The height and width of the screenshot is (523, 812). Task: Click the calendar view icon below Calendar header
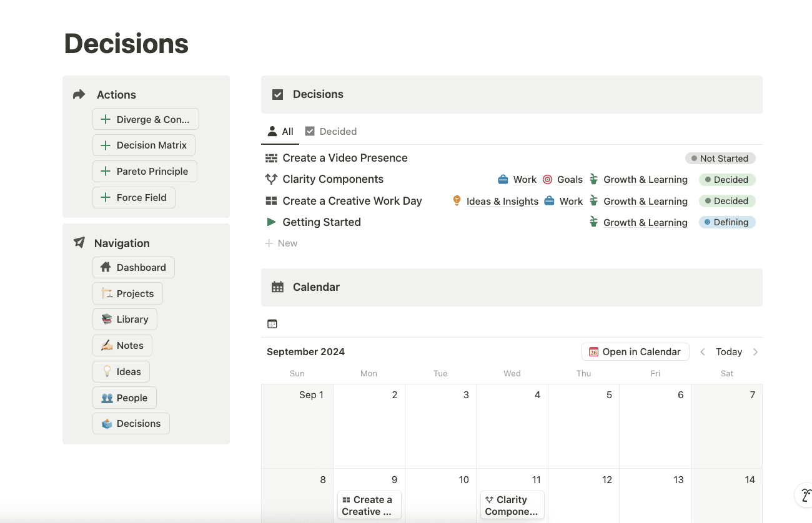[272, 324]
